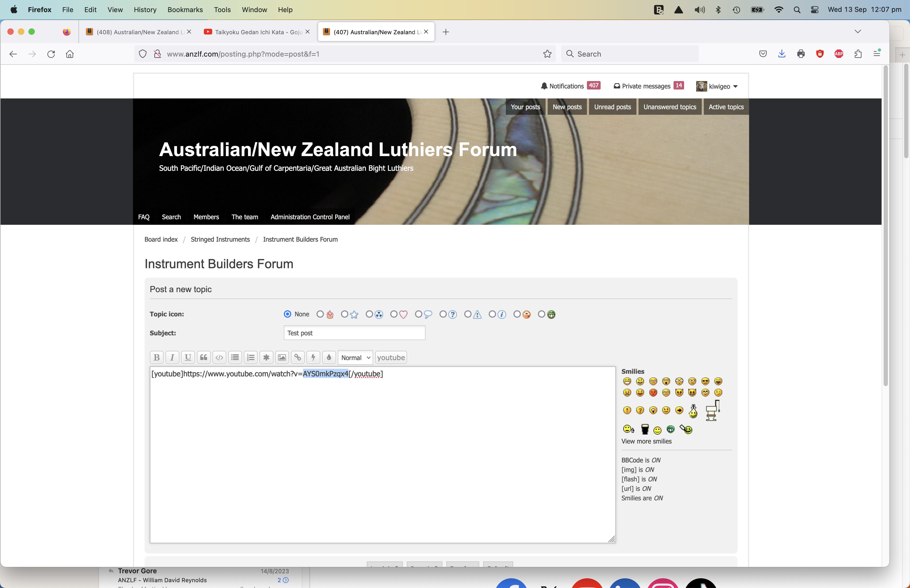The image size is (910, 588).
Task: Open the Firefox downloads panel
Action: point(782,54)
